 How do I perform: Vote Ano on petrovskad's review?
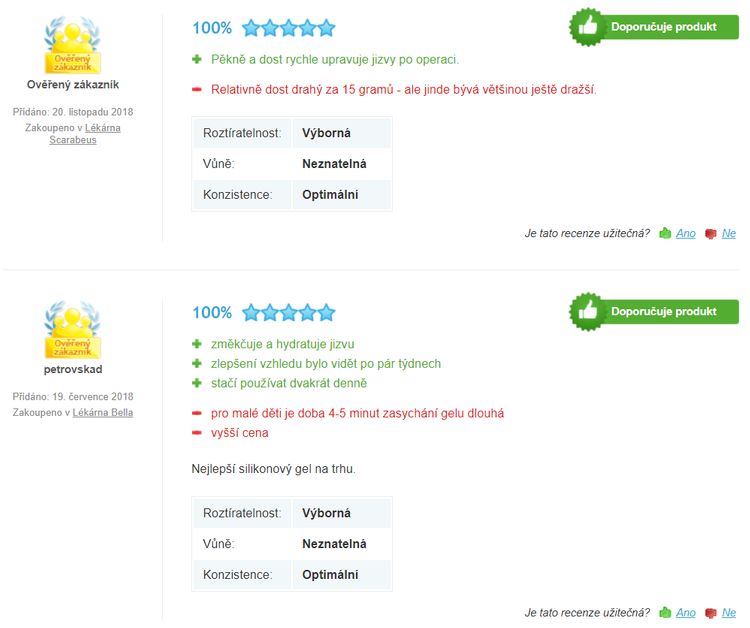click(685, 613)
